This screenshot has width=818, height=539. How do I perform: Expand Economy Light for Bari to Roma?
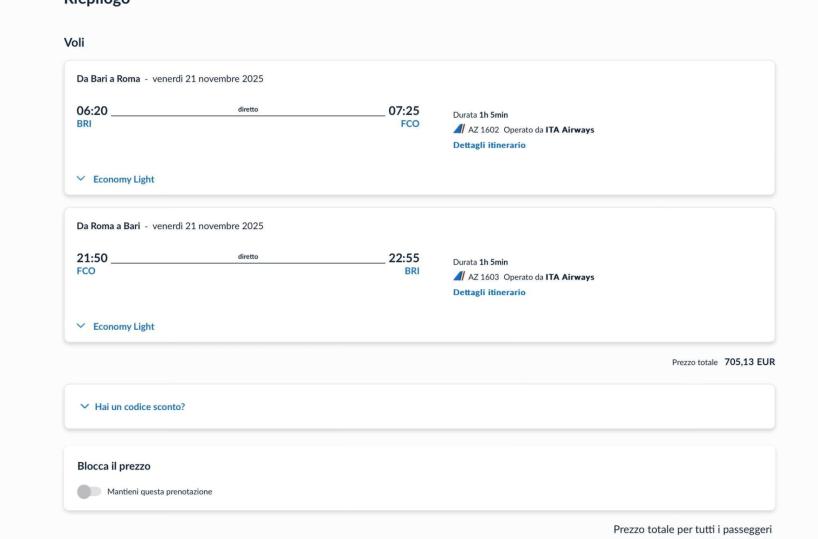(124, 179)
